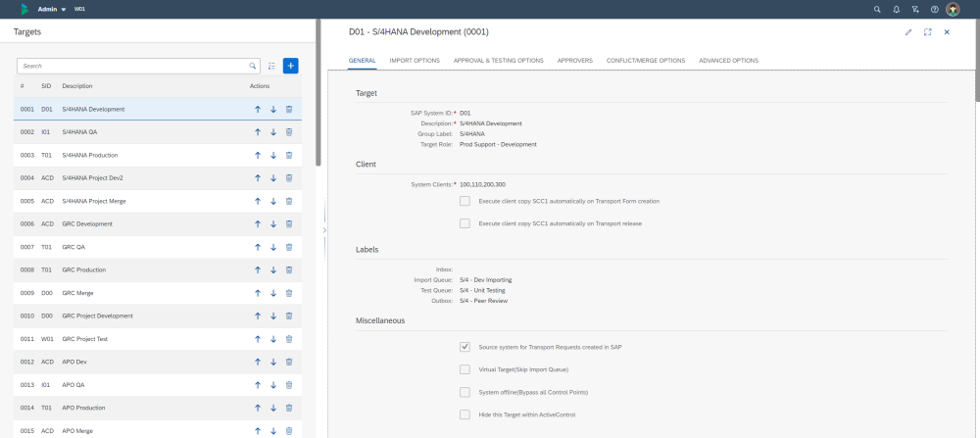Open the ADVANCED OPTIONS tab
Image resolution: width=980 pixels, height=438 pixels.
(x=729, y=61)
